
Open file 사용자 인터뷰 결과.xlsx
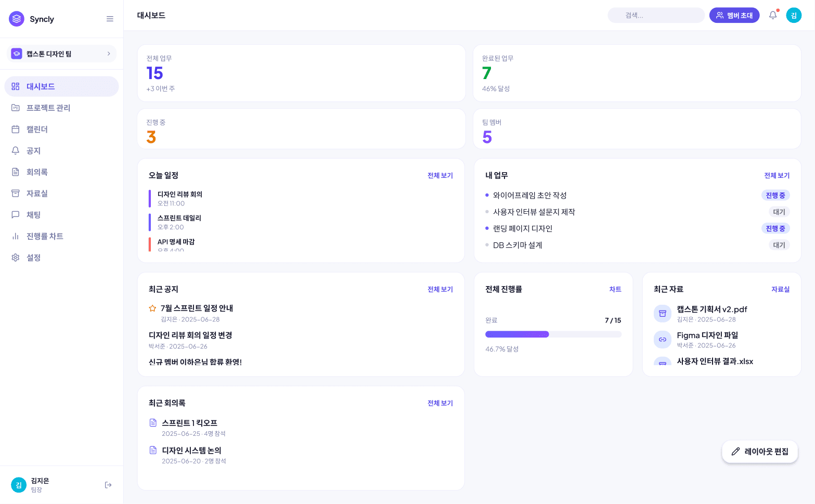[x=715, y=361]
